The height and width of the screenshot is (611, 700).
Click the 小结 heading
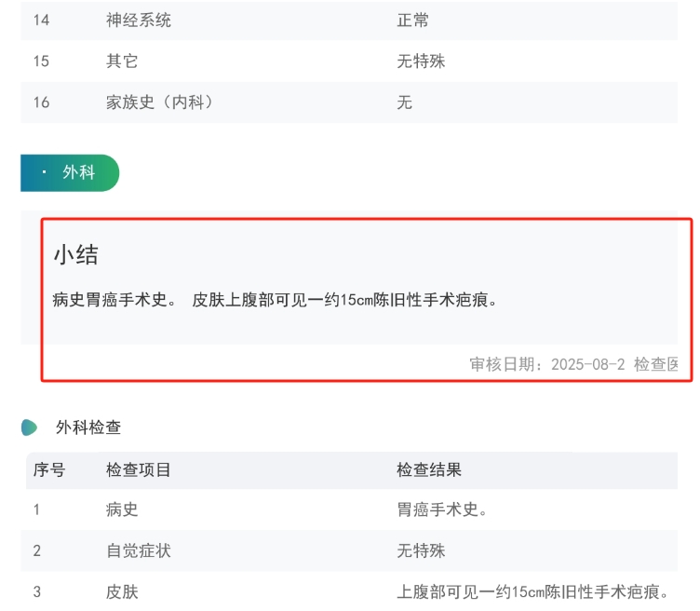[75, 254]
